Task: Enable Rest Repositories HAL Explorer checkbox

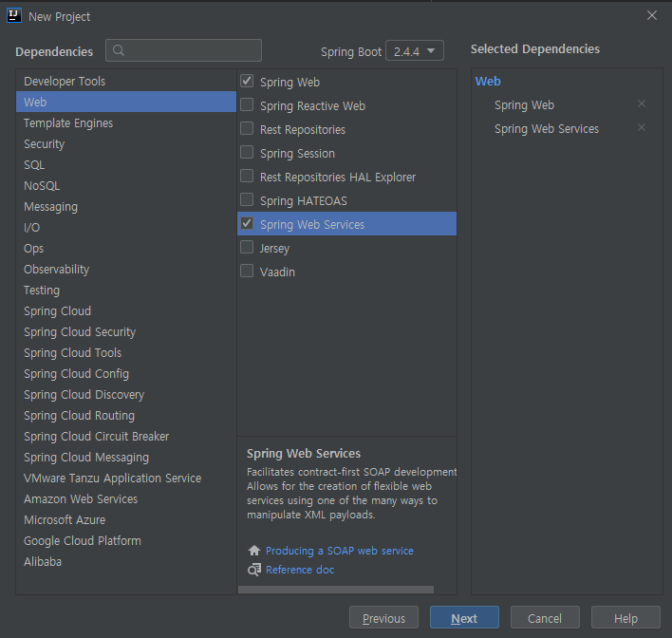Action: tap(247, 176)
